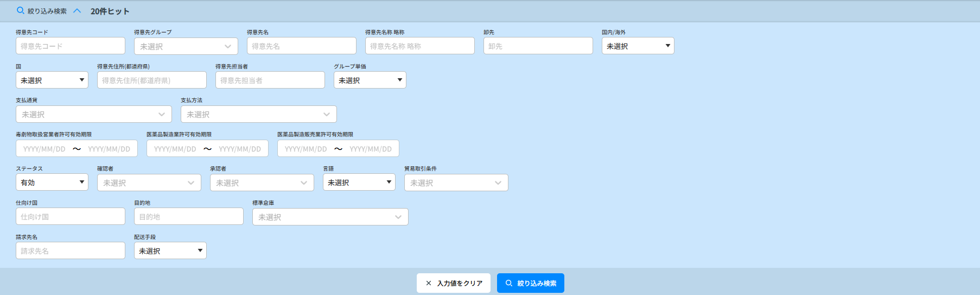Click the blue 絞り込み検索 button
Screen dimensions: 980x295
(x=530, y=283)
